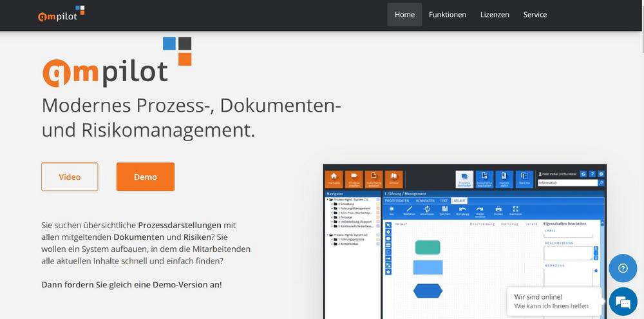The height and width of the screenshot is (319, 644).
Task: Open the Funktionen menu item
Action: click(x=447, y=15)
